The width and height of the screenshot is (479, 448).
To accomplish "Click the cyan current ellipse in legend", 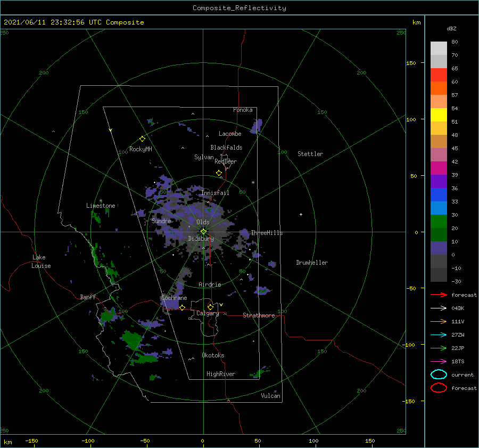I will (439, 374).
